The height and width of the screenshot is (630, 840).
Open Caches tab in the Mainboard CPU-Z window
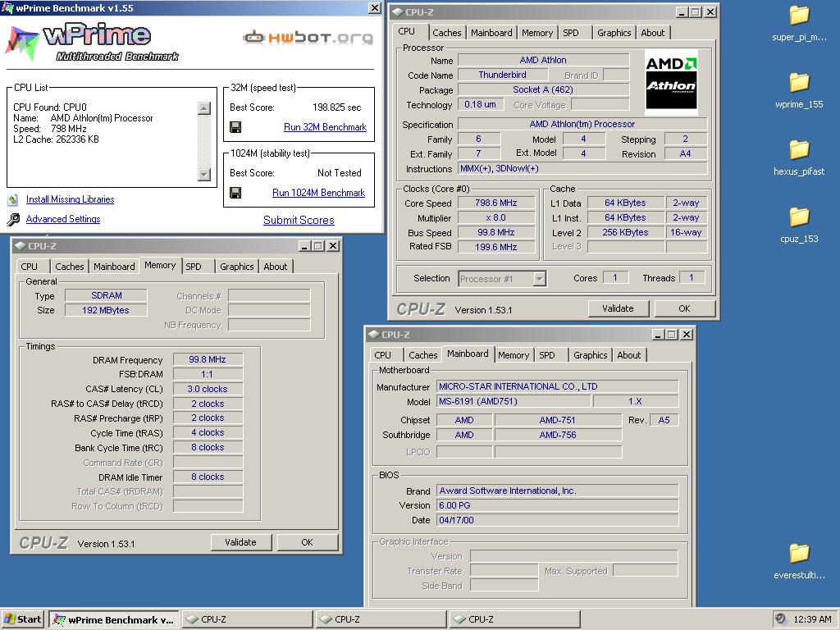coord(423,354)
